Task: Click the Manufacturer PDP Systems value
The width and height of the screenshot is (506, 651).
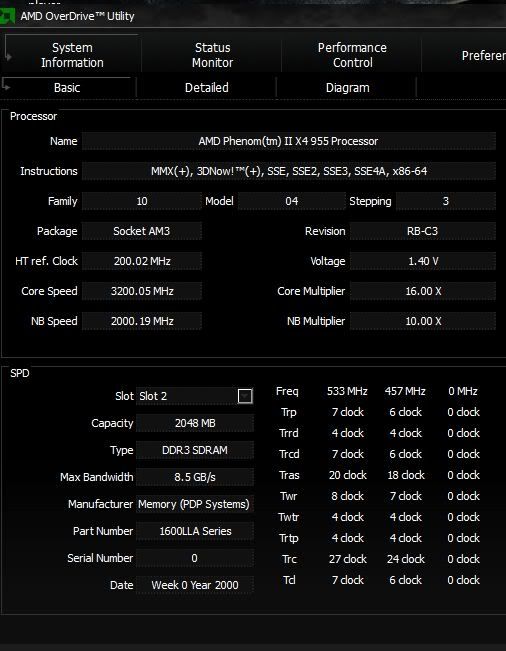Action: [195, 504]
